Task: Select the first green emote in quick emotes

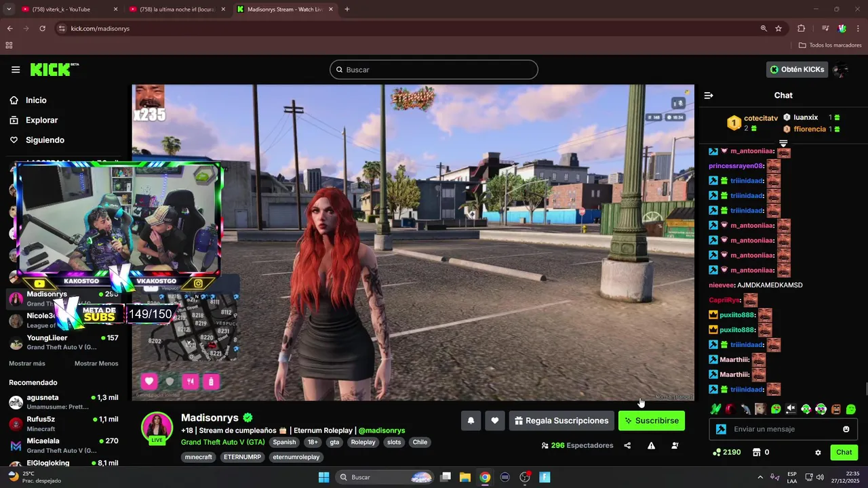Action: click(715, 409)
